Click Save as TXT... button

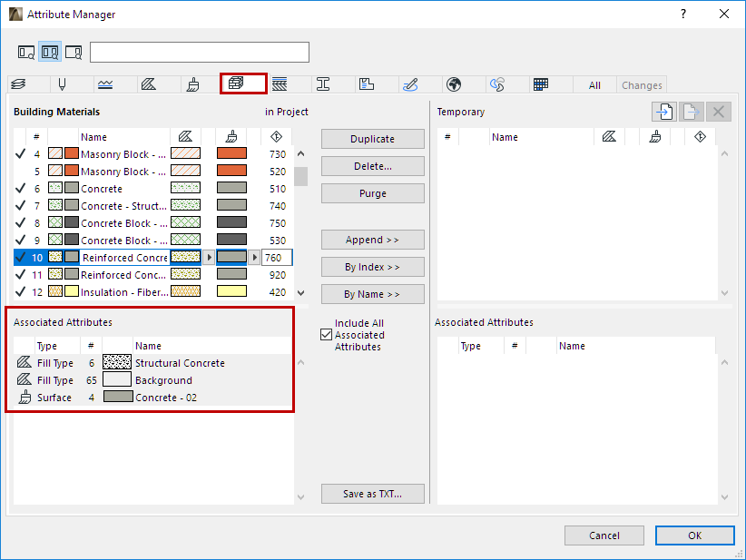pos(372,494)
